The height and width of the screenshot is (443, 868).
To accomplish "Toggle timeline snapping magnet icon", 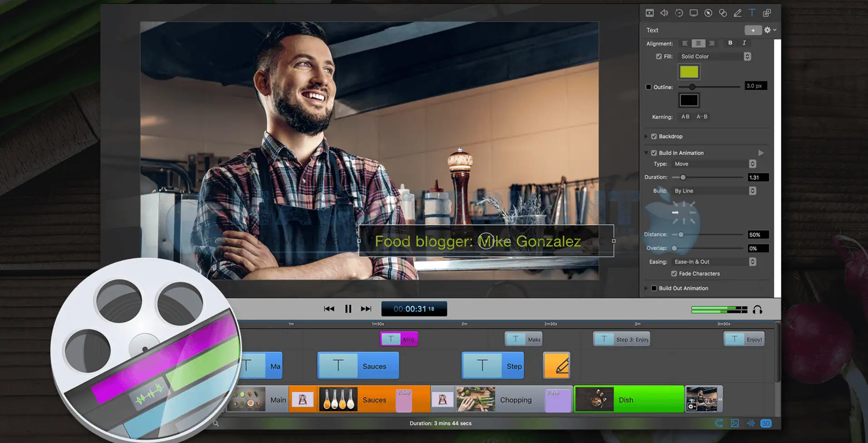I will (x=719, y=423).
